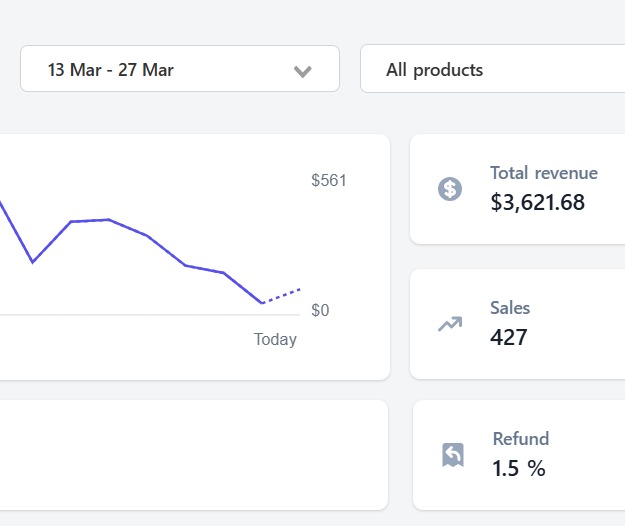Select the Sales card label
This screenshot has width=625, height=526.
coord(510,308)
